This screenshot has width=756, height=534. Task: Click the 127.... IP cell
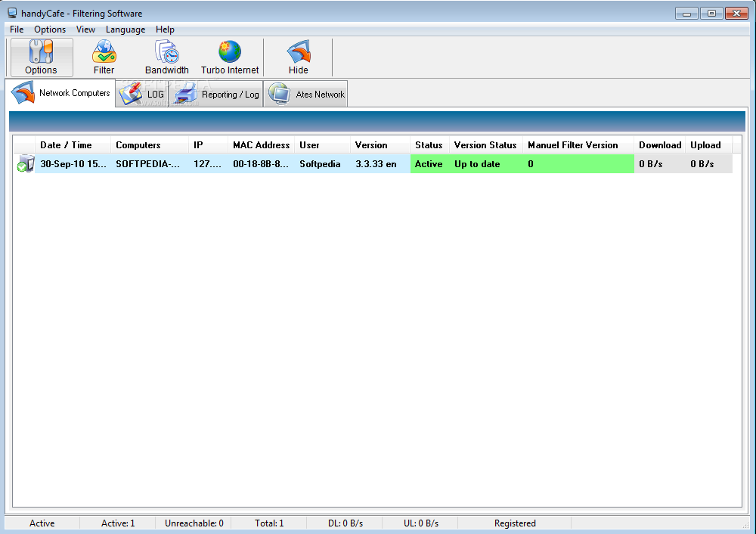pos(209,164)
